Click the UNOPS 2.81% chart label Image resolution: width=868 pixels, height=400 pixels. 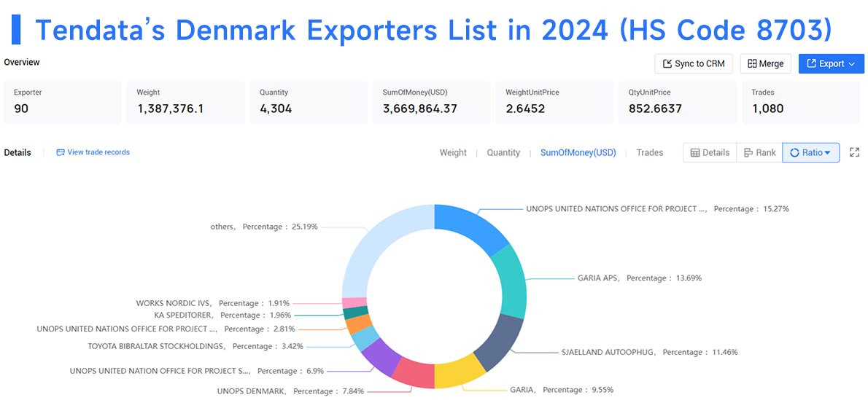166,329
